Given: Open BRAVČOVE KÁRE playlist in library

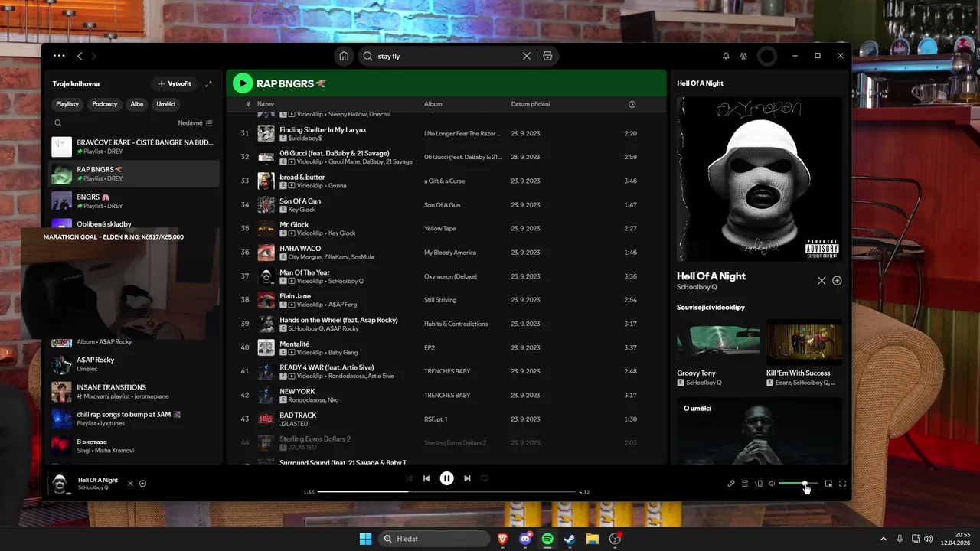Looking at the screenshot, I should [135, 146].
